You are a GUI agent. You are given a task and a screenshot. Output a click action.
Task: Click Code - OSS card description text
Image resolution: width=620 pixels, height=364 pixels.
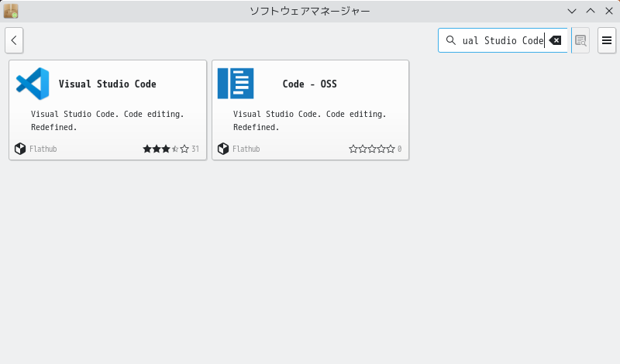[309, 121]
